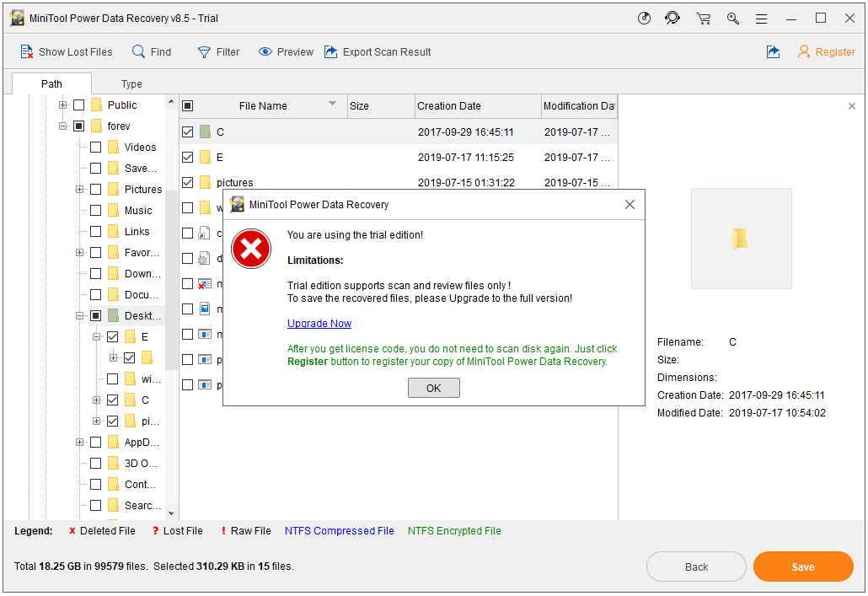Click the orange Save button
Viewport: 868px width, 596px height.
pos(802,566)
